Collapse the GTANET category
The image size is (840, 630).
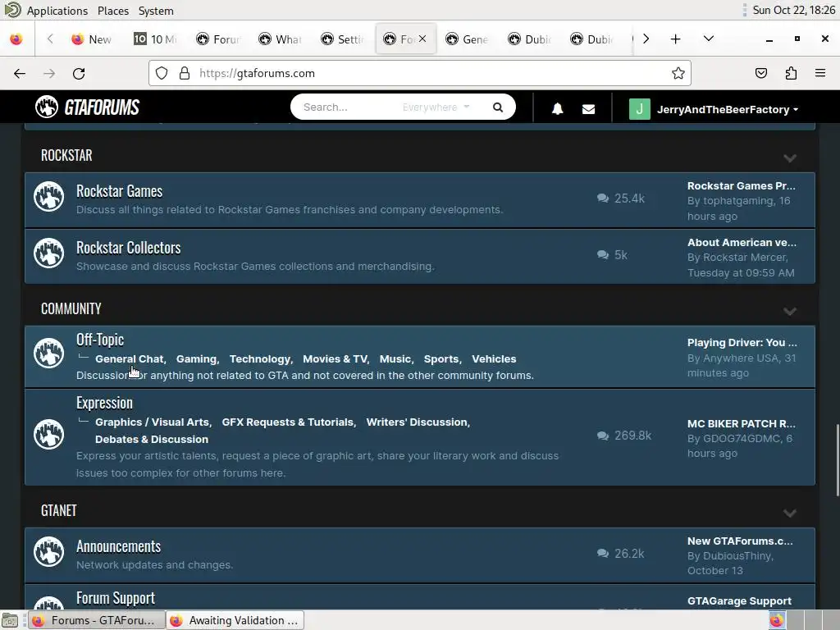click(790, 514)
